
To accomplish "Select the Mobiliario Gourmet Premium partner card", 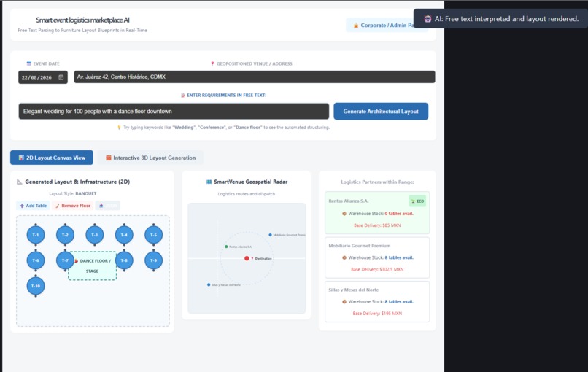I will click(377, 257).
